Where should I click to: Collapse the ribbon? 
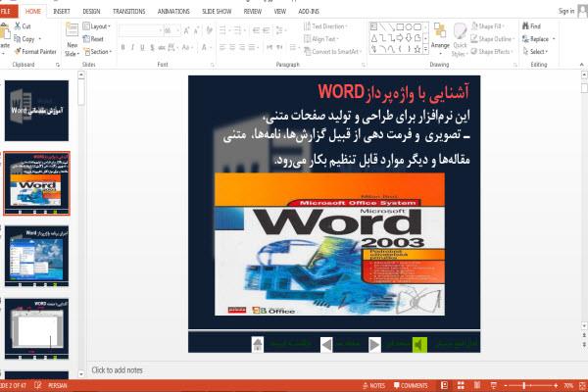(581, 65)
